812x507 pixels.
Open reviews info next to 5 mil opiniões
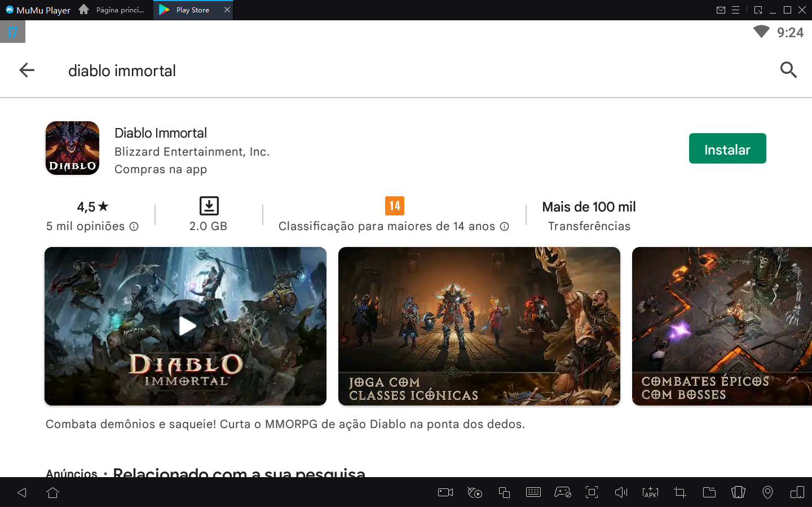134,226
